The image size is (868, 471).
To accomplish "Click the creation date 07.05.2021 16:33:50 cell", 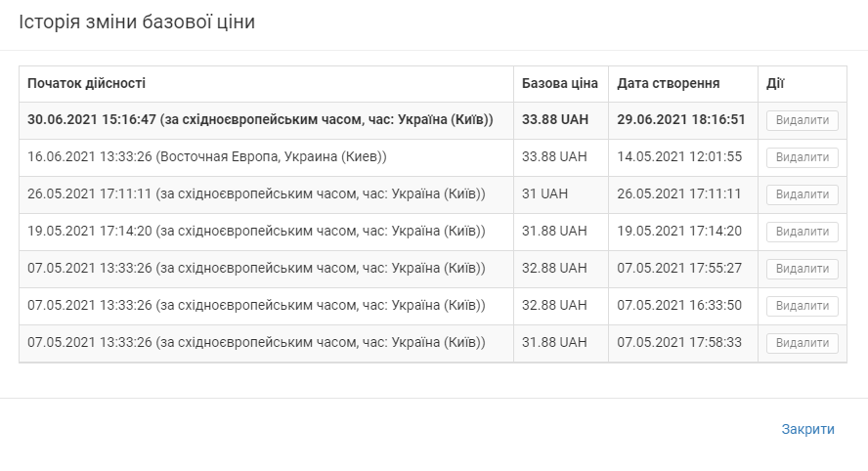I will [679, 306].
